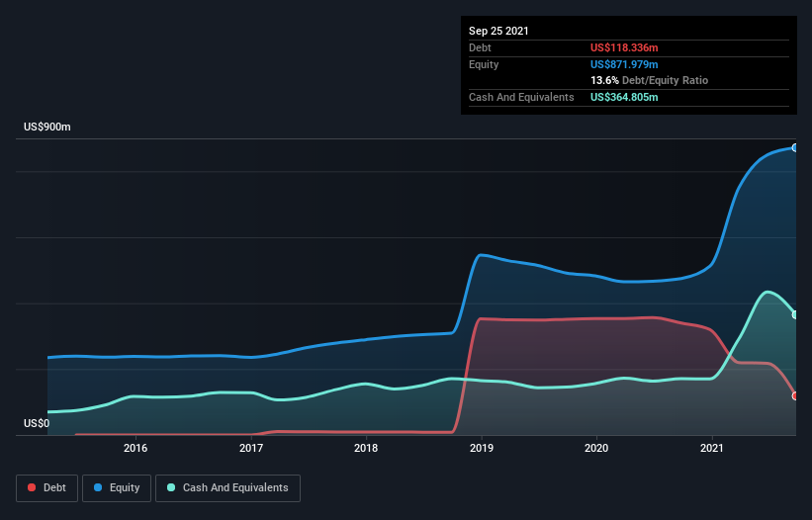Click the 13.6% Debt/Equity Ratio text
Image resolution: width=812 pixels, height=520 pixels.
649,80
